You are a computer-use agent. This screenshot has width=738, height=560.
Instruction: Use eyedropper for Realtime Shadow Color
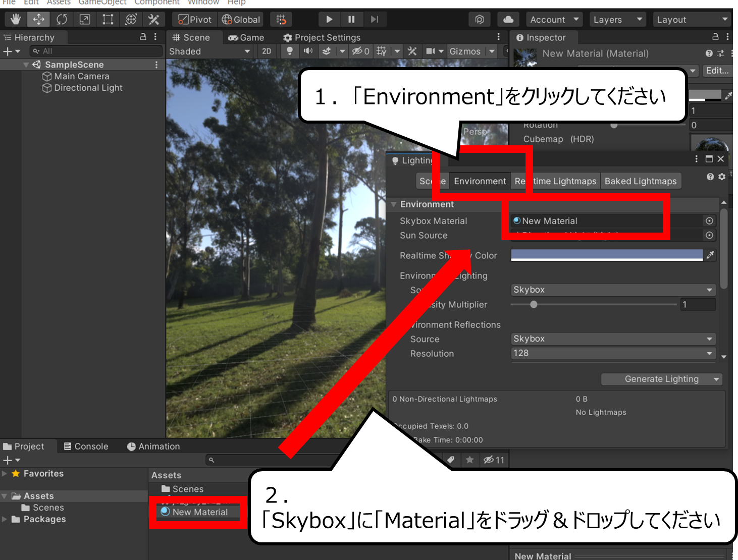(710, 255)
